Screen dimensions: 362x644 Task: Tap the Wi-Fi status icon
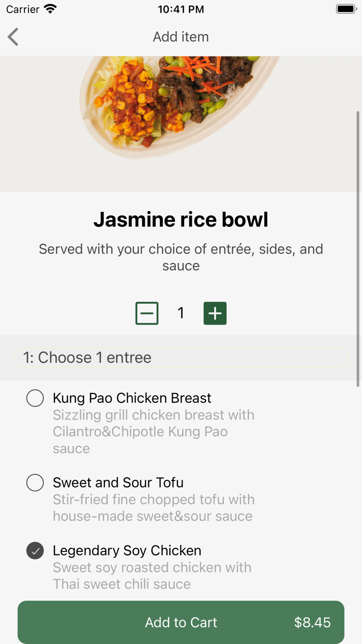click(x=50, y=9)
